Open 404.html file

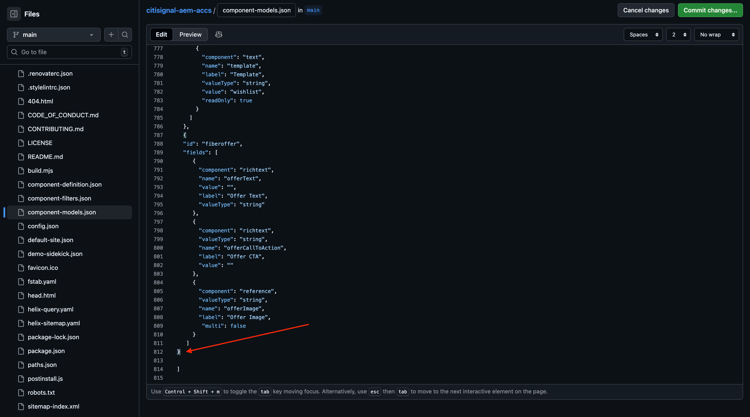40,101
